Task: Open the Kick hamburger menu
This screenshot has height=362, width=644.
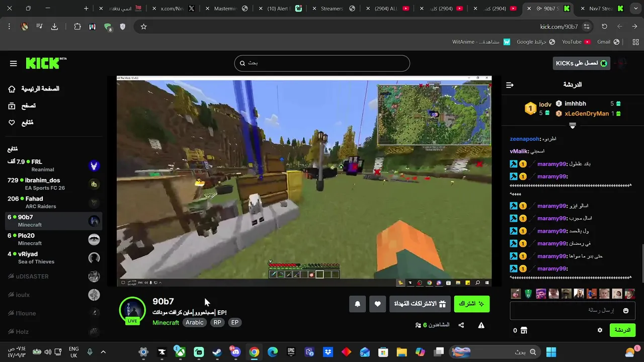Action: 14,63
